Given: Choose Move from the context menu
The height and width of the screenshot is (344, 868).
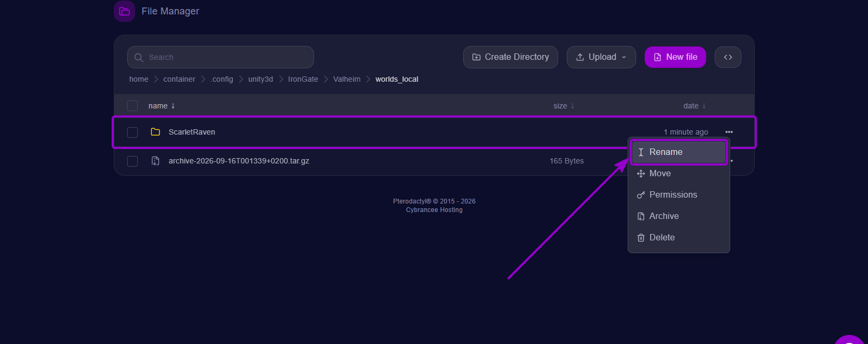Looking at the screenshot, I should coord(679,174).
